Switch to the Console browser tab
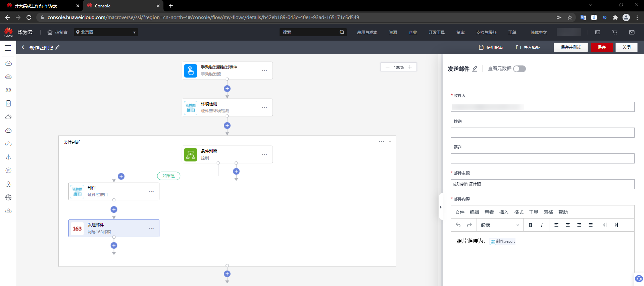 pos(123,6)
